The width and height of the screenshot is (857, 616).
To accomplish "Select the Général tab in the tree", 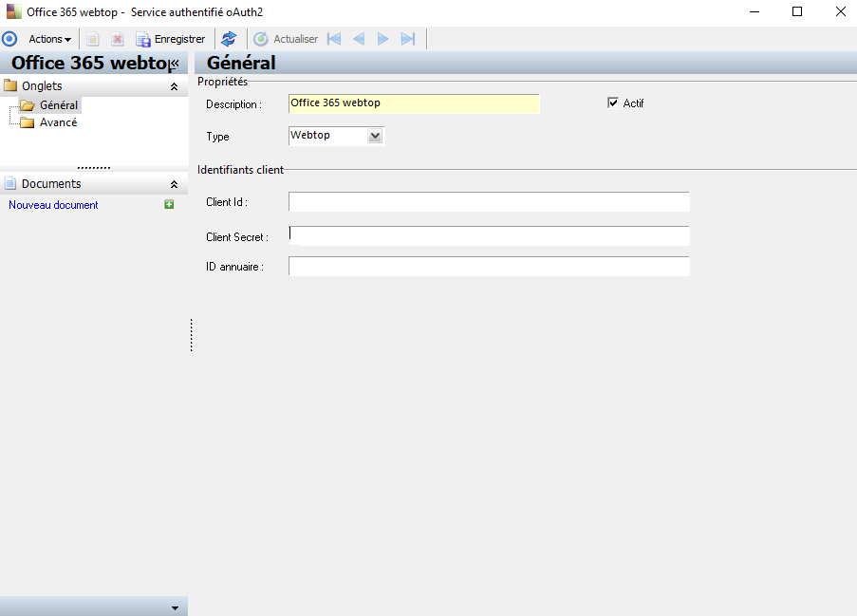I will click(x=59, y=105).
